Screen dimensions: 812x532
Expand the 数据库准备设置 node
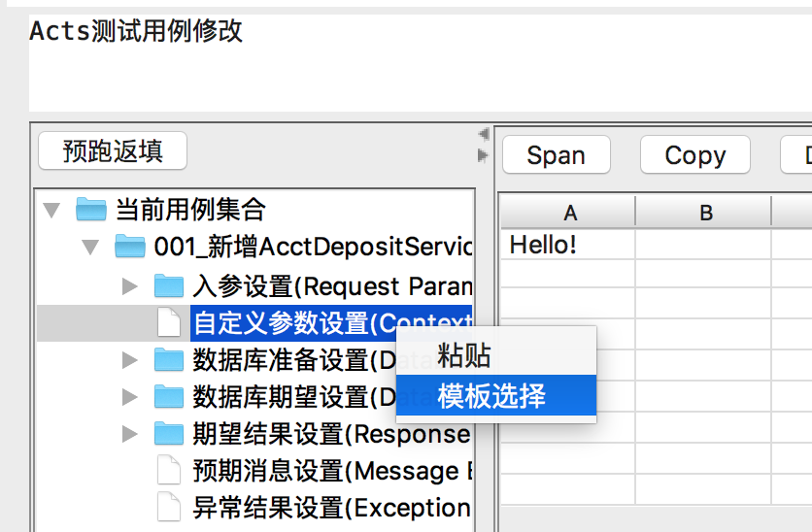(129, 360)
